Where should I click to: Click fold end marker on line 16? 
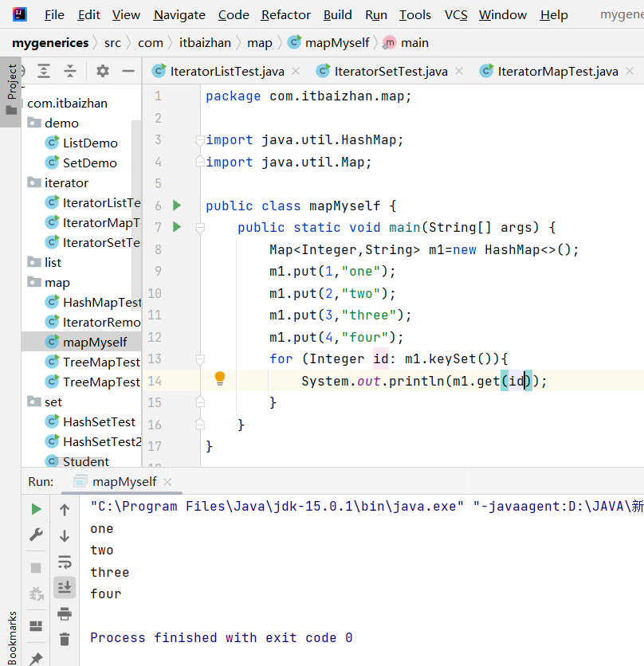coord(200,424)
